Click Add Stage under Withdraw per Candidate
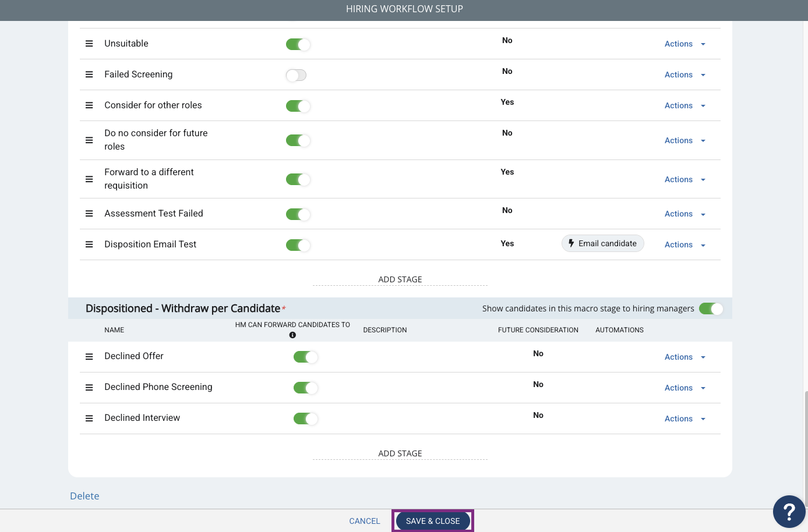This screenshot has height=532, width=808. click(x=400, y=453)
